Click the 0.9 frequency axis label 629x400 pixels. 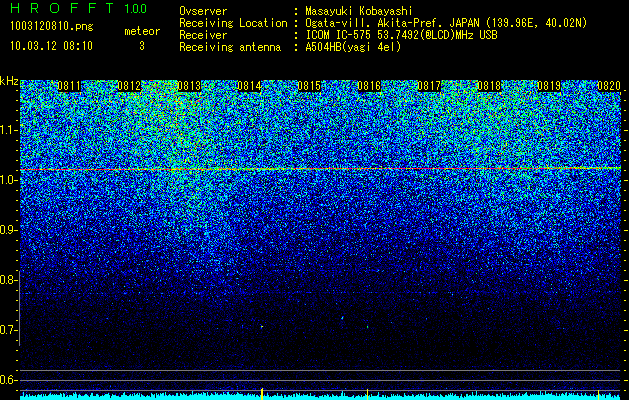[x=8, y=230]
